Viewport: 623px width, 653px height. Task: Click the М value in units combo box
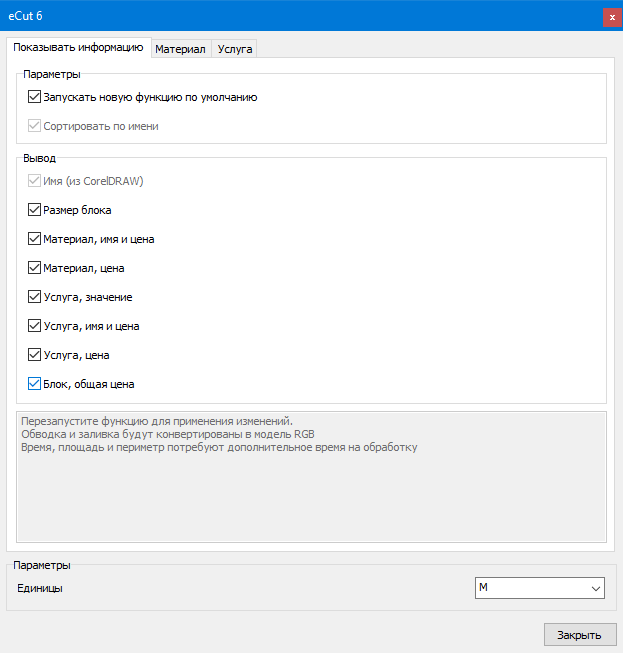pos(530,589)
